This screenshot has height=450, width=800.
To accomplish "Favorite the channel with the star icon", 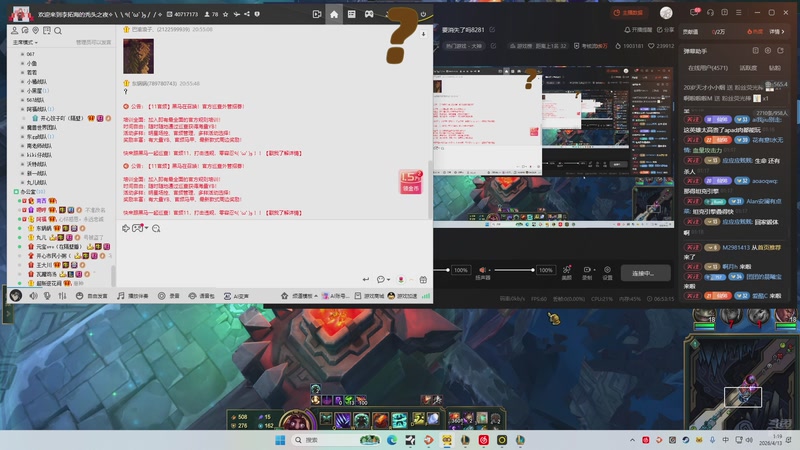I will [226, 14].
